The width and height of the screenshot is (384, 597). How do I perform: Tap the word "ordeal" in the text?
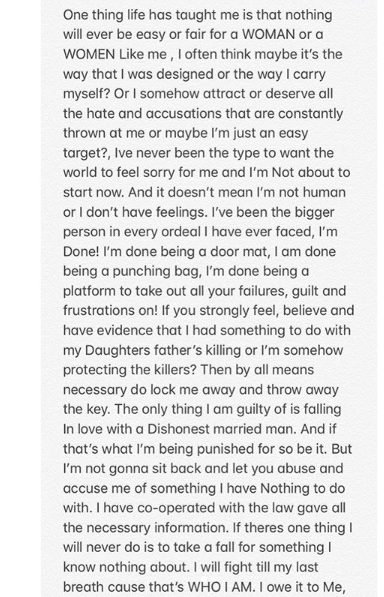coord(181,232)
